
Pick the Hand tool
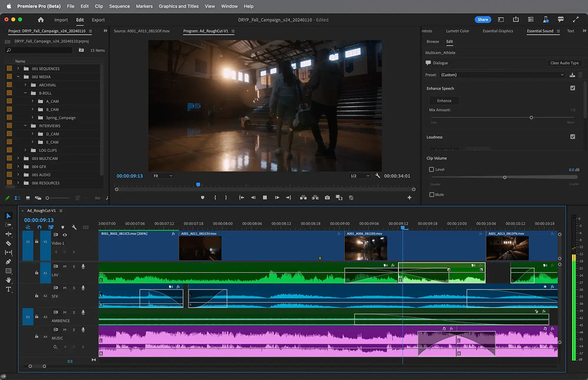[8, 280]
